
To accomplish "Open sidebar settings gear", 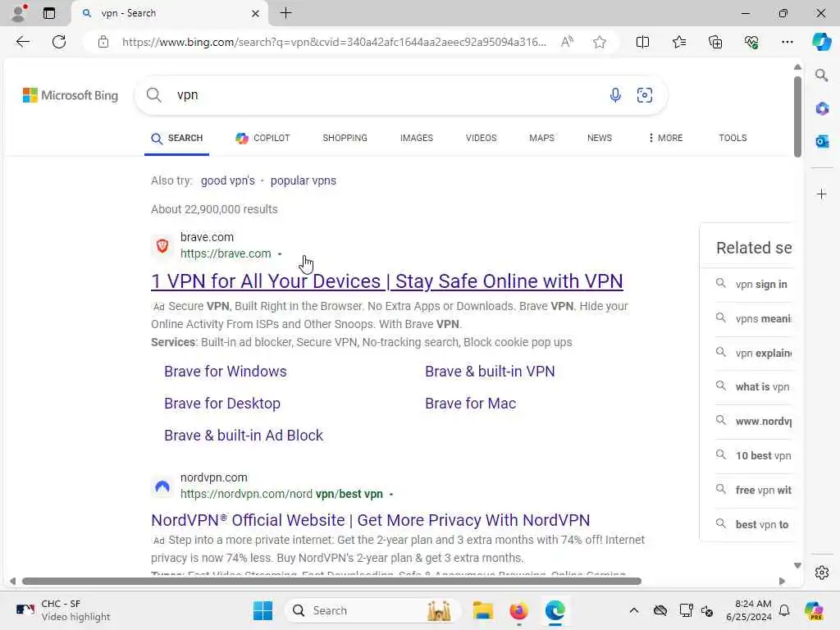I will [822, 573].
